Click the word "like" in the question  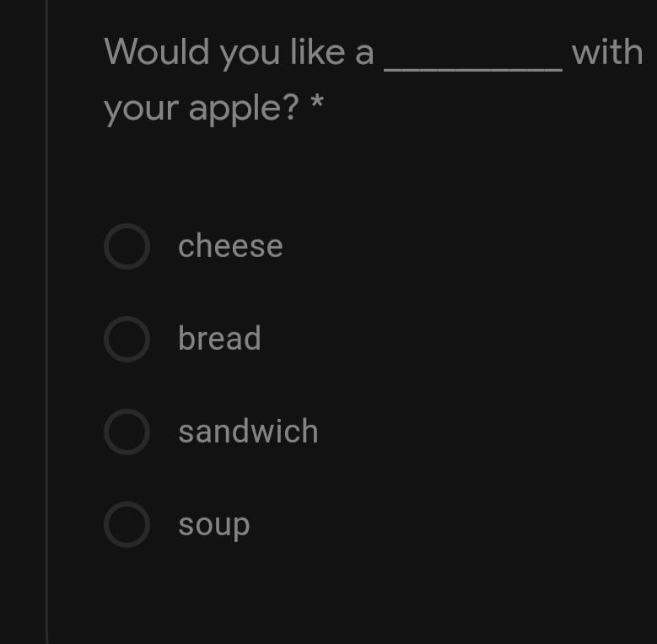coord(318,52)
